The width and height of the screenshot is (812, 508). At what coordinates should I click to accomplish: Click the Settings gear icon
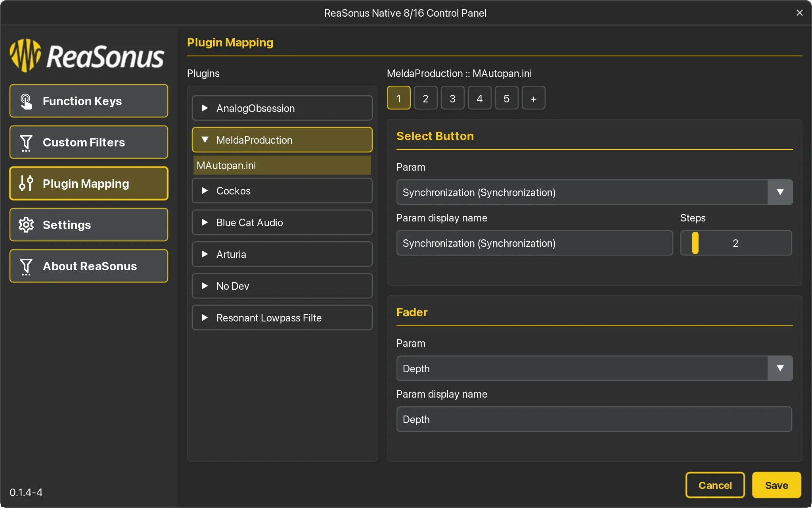26,225
